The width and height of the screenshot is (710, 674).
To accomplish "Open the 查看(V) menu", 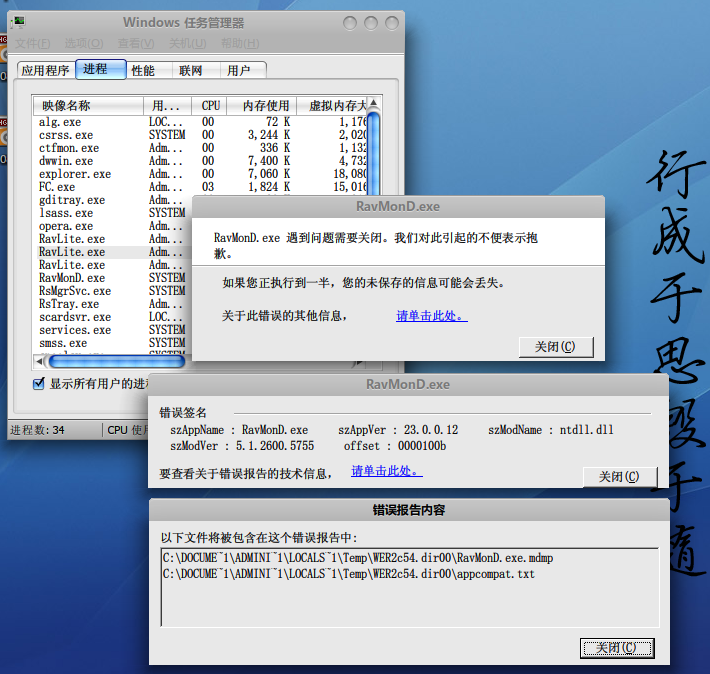I will [136, 43].
